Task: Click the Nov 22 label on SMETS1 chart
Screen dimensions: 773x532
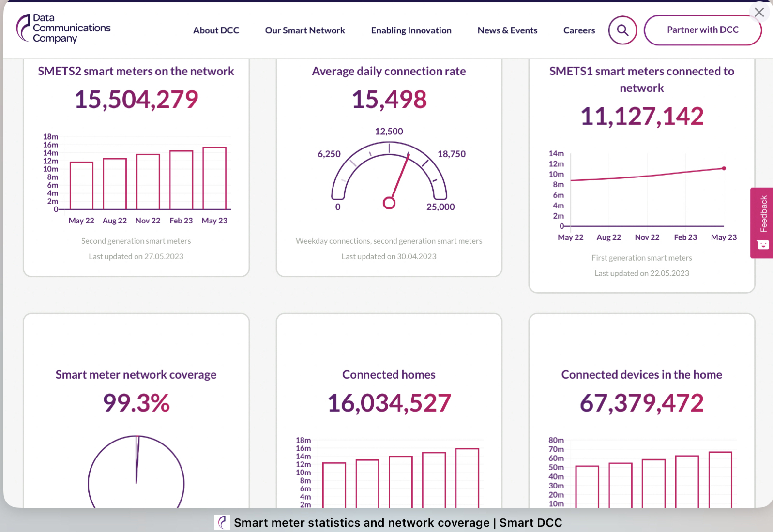Action: click(x=647, y=237)
